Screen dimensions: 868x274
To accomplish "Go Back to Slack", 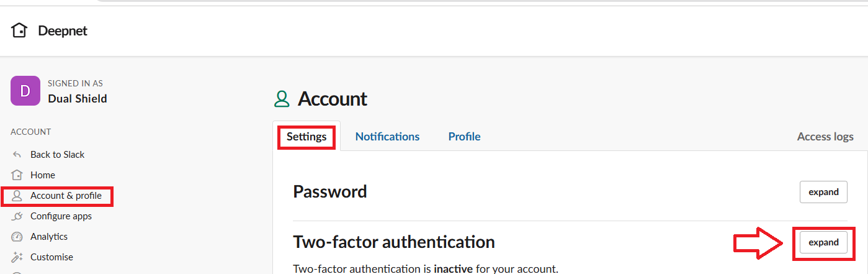I will point(58,155).
